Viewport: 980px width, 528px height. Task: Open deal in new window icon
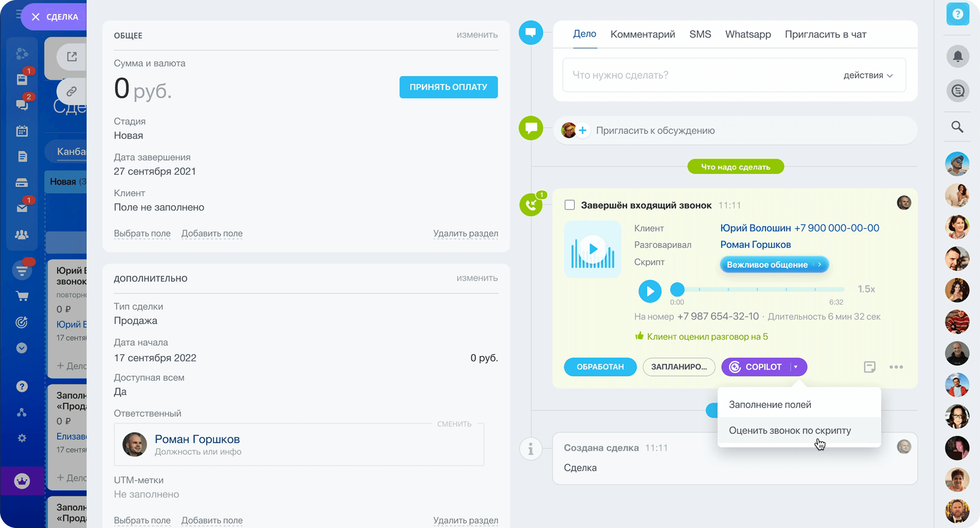pyautogui.click(x=72, y=57)
